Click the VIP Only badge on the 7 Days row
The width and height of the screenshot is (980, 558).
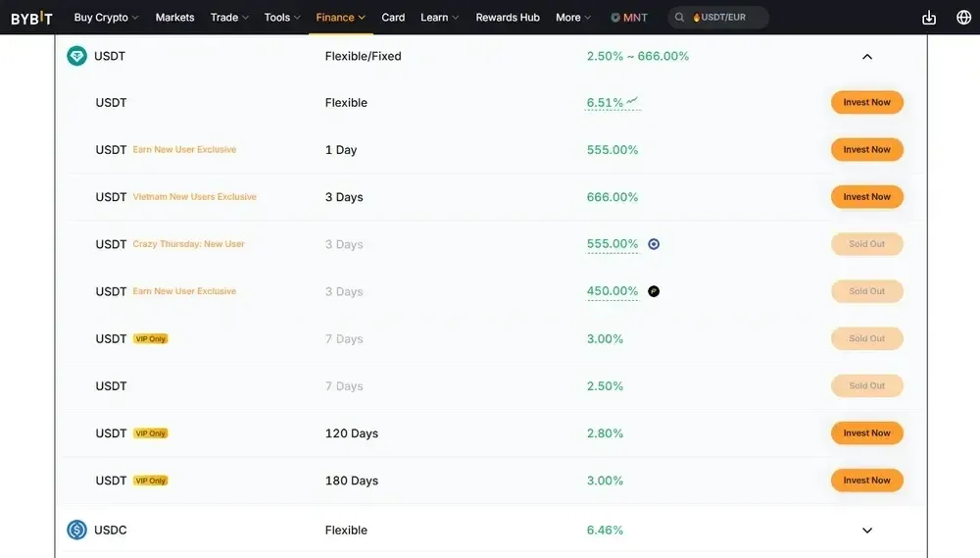(x=151, y=339)
